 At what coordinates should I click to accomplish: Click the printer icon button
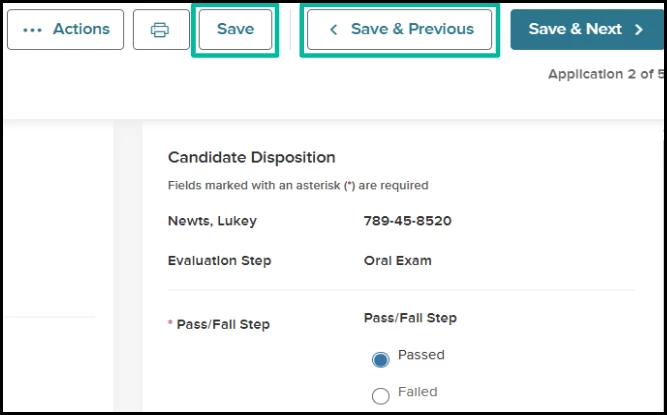[x=160, y=30]
